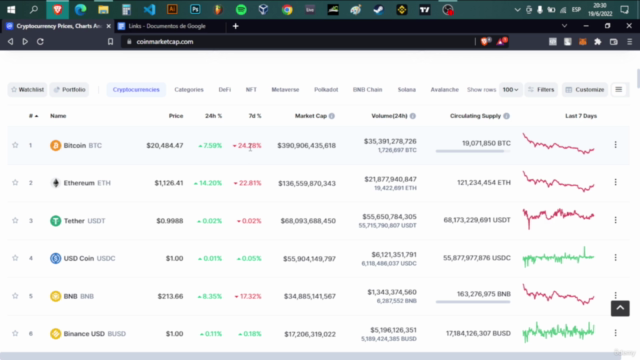This screenshot has width=640, height=360.
Task: Open Binance USD row options menu
Action: pyautogui.click(x=616, y=333)
